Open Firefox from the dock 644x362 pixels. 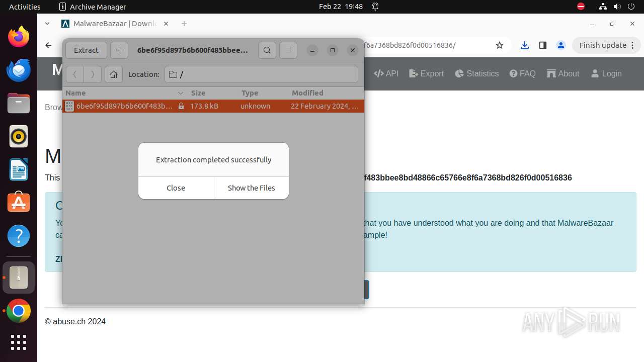pos(19,37)
